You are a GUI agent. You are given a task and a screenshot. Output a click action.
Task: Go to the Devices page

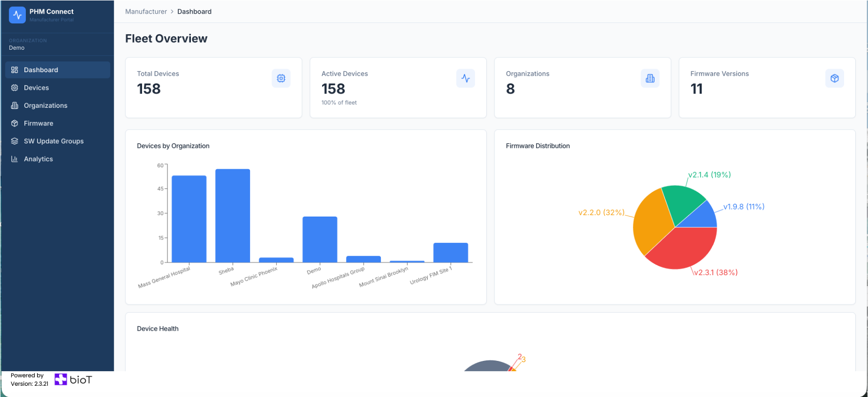pyautogui.click(x=58, y=88)
